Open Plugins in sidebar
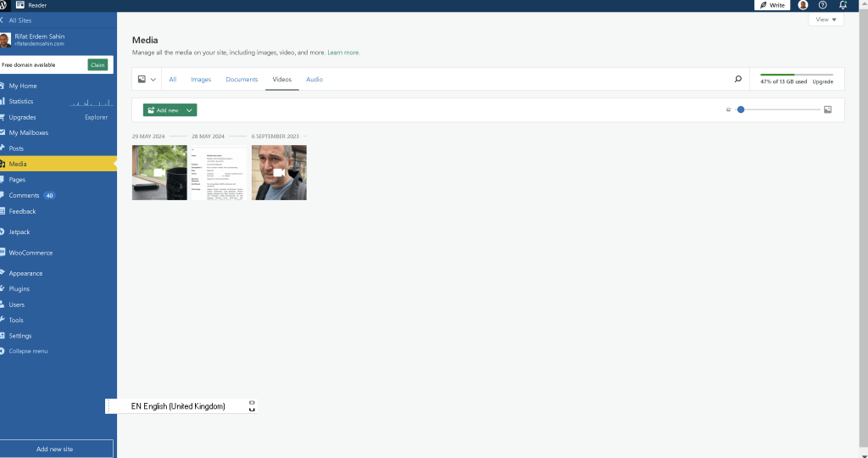The width and height of the screenshot is (868, 458). coord(58,289)
